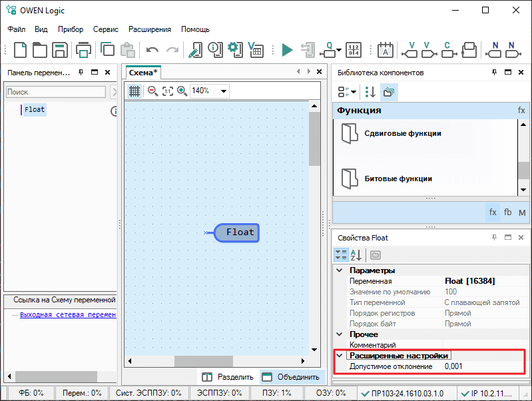
Task: Click the Save diskette icon
Action: pyautogui.click(x=59, y=50)
